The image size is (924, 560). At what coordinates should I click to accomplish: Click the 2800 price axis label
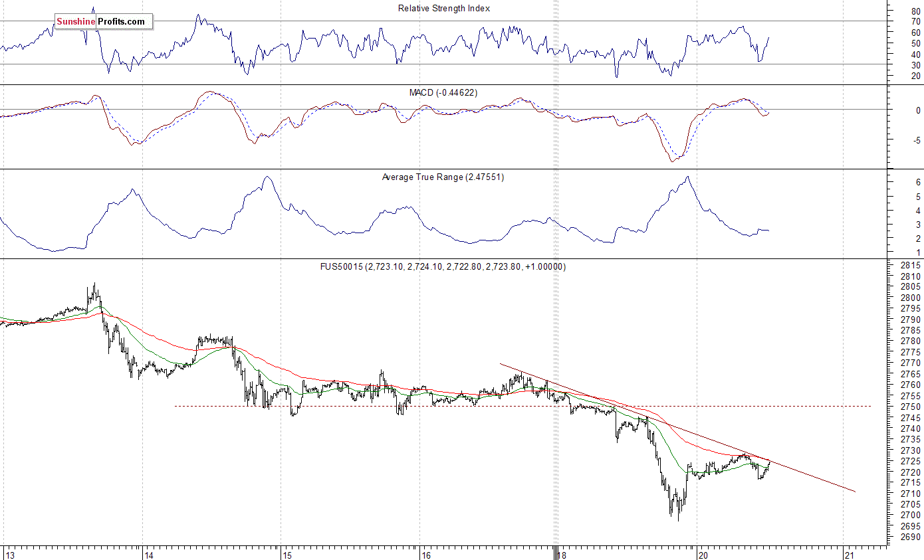911,298
